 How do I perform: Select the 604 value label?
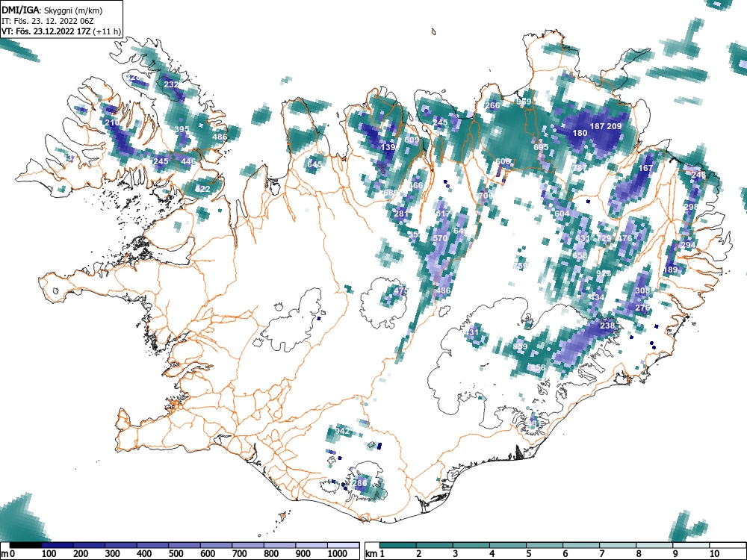[x=562, y=214]
